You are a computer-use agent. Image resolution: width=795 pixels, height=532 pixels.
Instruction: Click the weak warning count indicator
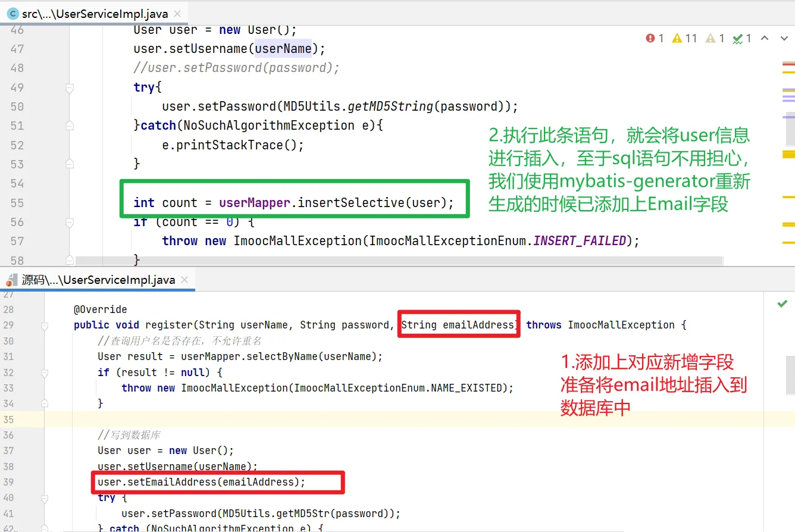(x=715, y=38)
